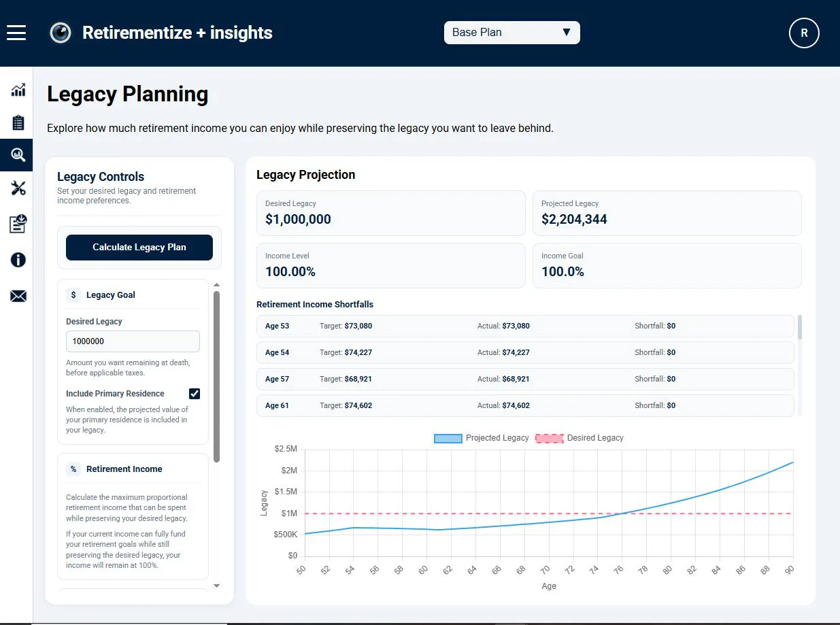Screen dimensions: 840x625
Task: Toggle Projected Legacy legend swatch
Action: click(448, 438)
